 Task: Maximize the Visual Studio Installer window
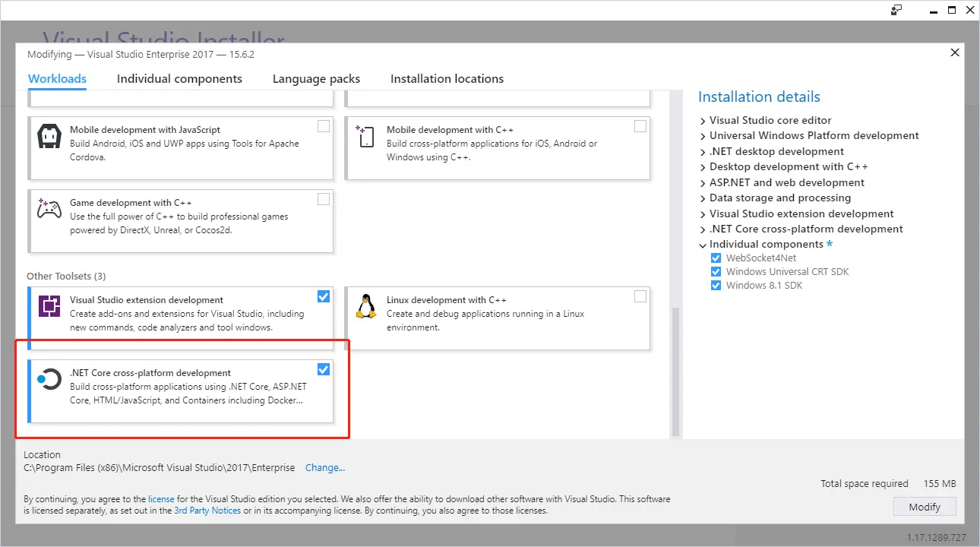coord(952,10)
